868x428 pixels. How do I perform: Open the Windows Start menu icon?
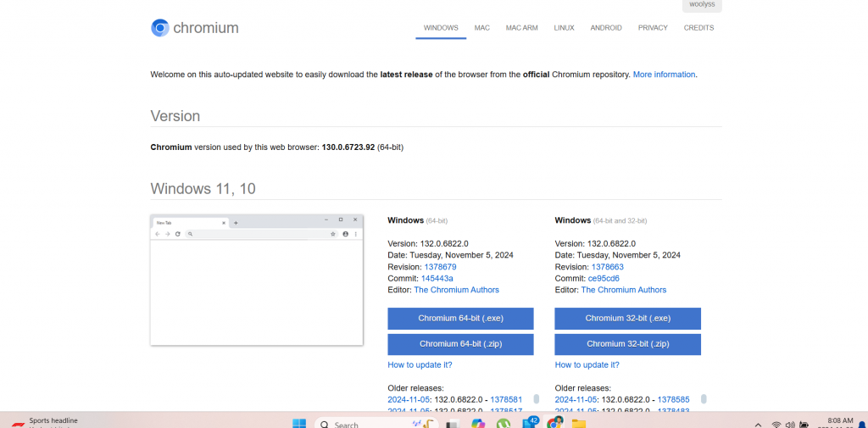(299, 424)
